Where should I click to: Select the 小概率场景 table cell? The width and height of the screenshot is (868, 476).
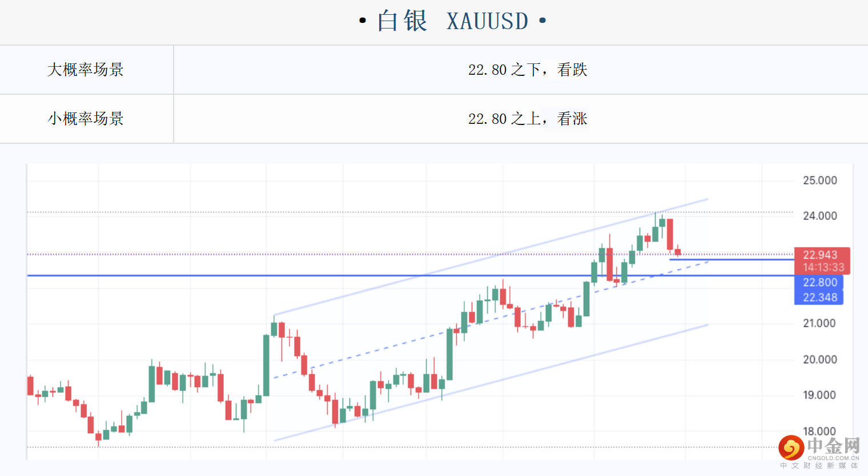(86, 119)
